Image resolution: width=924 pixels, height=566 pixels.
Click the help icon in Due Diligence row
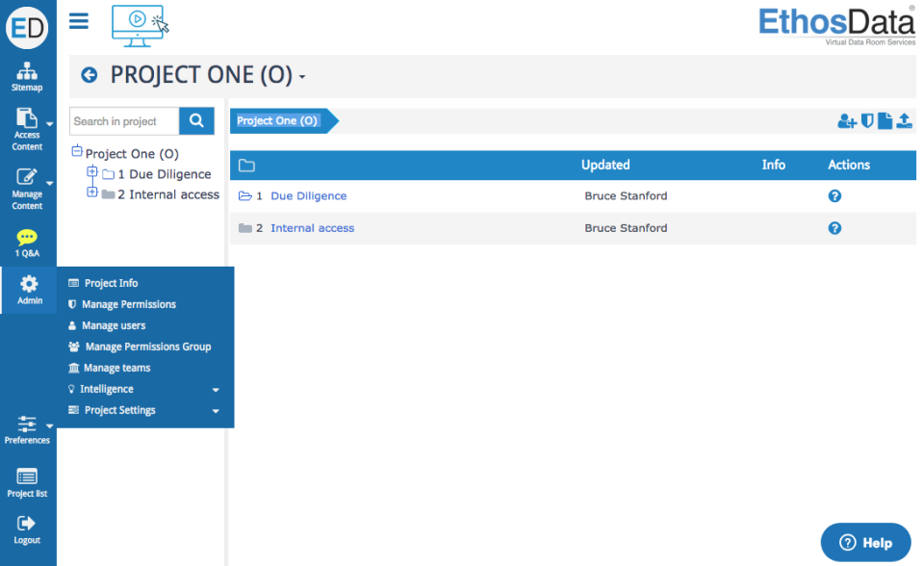pos(834,195)
